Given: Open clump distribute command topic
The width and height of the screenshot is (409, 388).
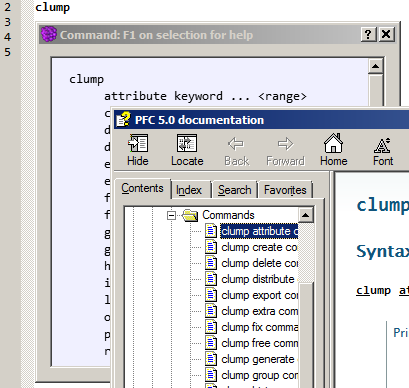Looking at the screenshot, I should (x=259, y=279).
